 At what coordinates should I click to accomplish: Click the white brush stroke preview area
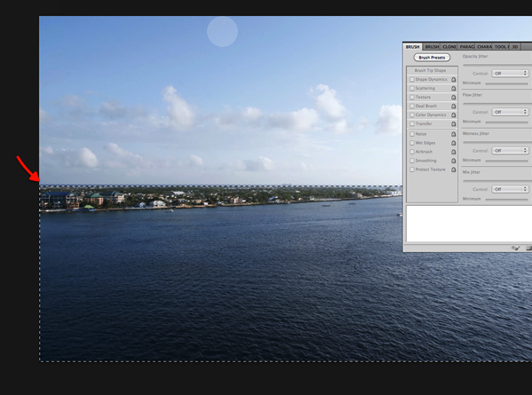click(x=469, y=224)
